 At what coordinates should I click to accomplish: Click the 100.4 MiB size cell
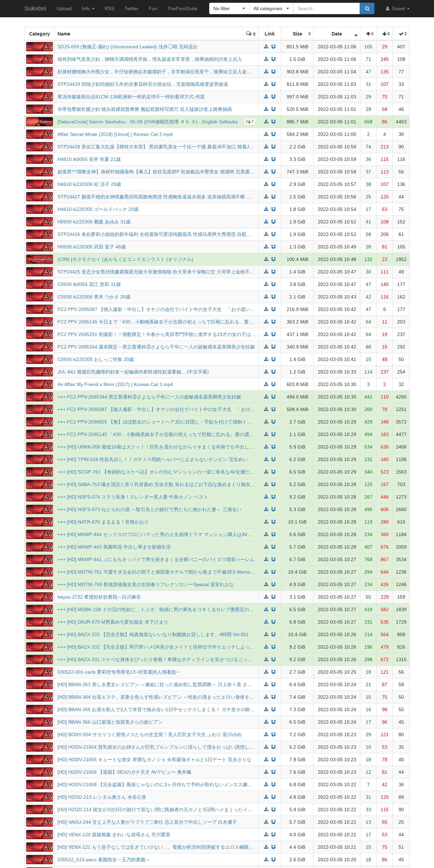tap(297, 259)
